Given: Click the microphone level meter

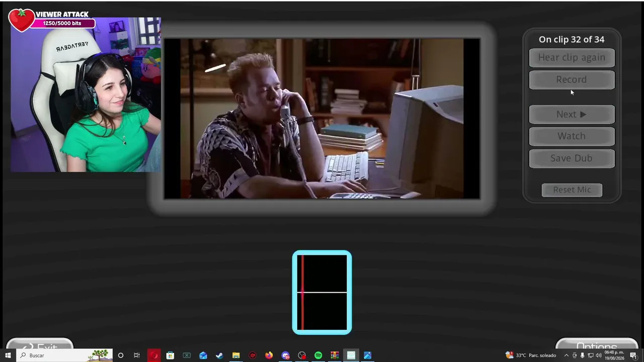Looking at the screenshot, I should tap(322, 292).
